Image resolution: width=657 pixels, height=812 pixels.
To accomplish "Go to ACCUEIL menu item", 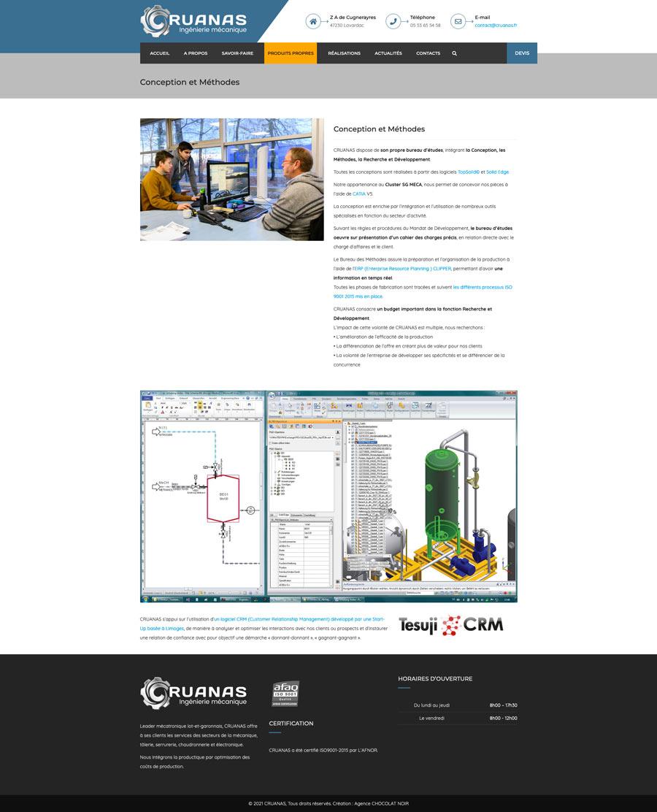I will 159,53.
